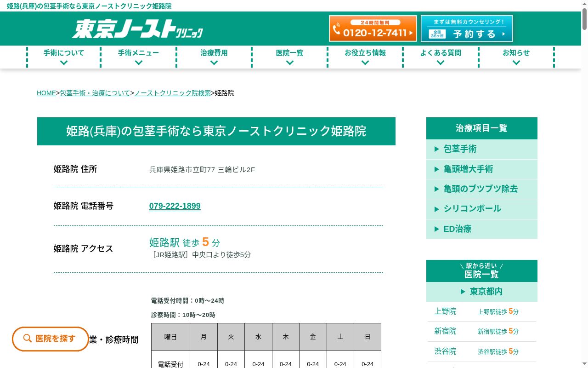Click the triangle icon beside ED治療
The height and width of the screenshot is (368, 588).
pyautogui.click(x=437, y=229)
